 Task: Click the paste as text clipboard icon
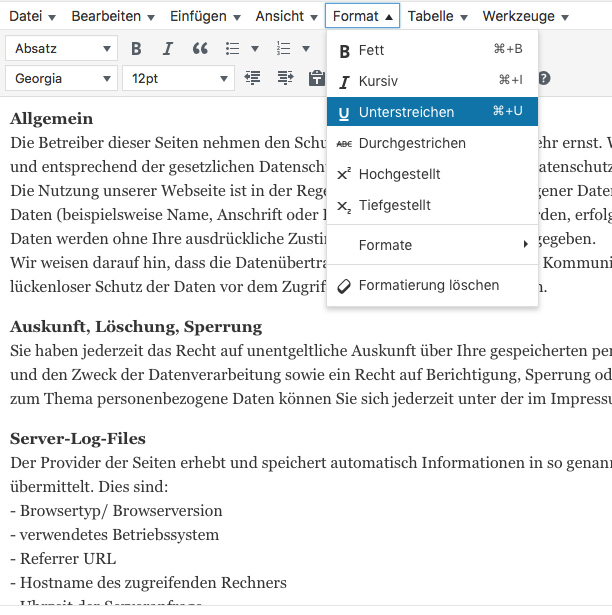click(x=317, y=78)
